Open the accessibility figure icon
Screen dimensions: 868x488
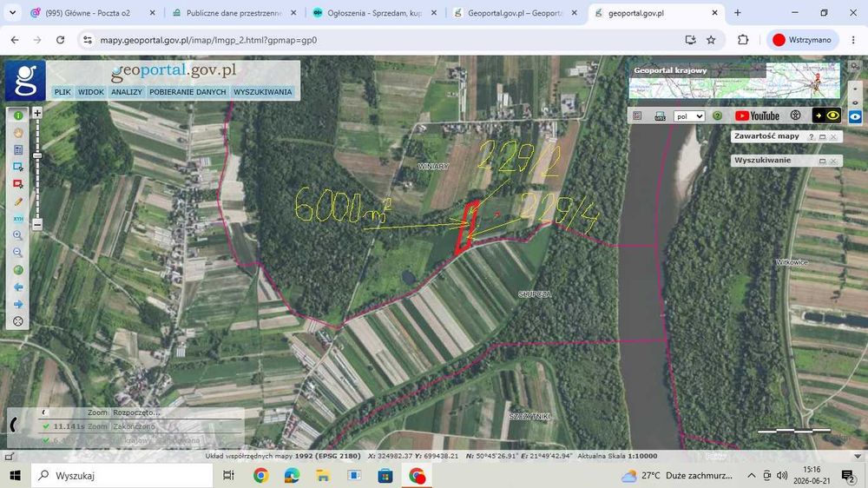[x=795, y=115]
